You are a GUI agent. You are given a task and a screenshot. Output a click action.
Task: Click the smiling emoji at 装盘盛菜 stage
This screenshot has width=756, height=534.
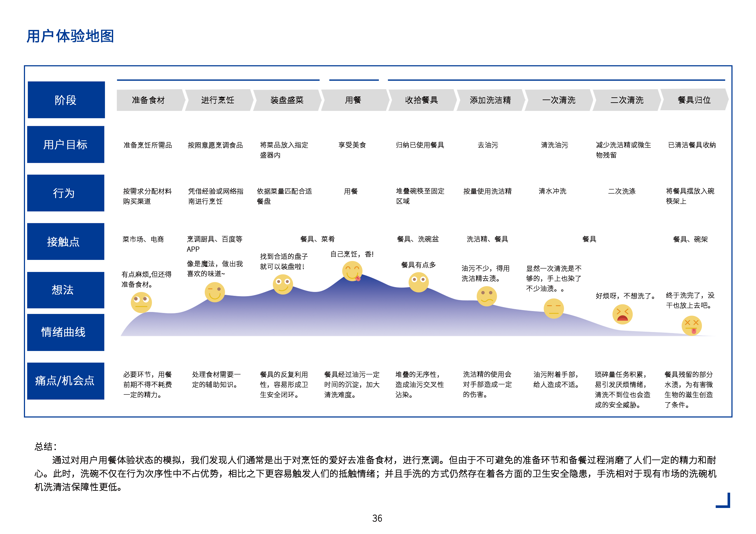click(x=283, y=284)
